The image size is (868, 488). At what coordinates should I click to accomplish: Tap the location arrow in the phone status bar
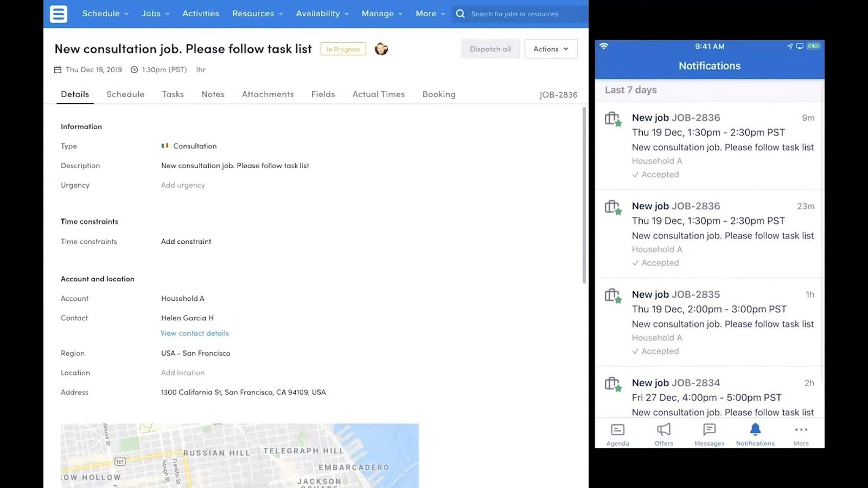[790, 46]
